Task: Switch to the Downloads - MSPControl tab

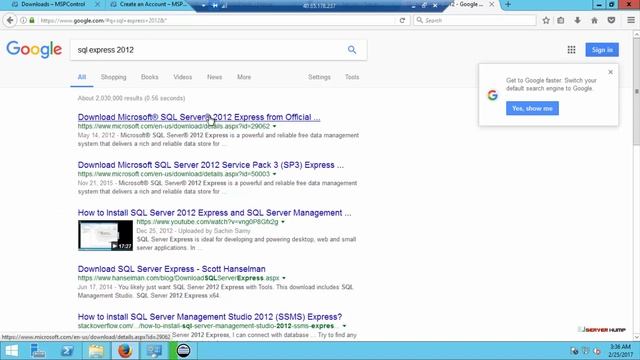Action: tap(53, 4)
